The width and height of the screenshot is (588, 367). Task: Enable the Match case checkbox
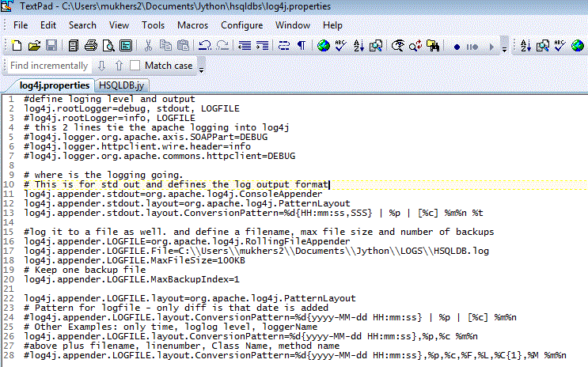(x=135, y=66)
